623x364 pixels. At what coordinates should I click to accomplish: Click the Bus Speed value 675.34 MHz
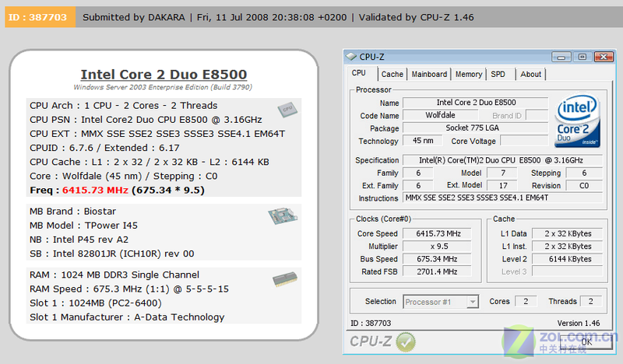(x=437, y=259)
